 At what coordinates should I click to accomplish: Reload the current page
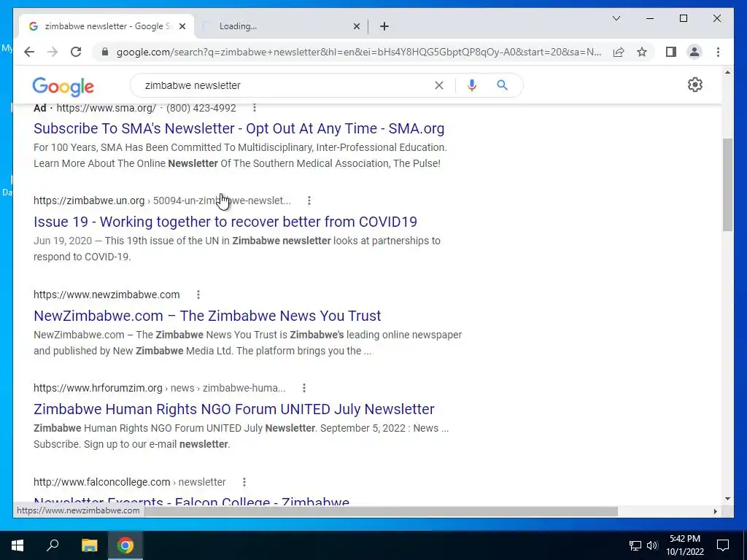pos(76,52)
